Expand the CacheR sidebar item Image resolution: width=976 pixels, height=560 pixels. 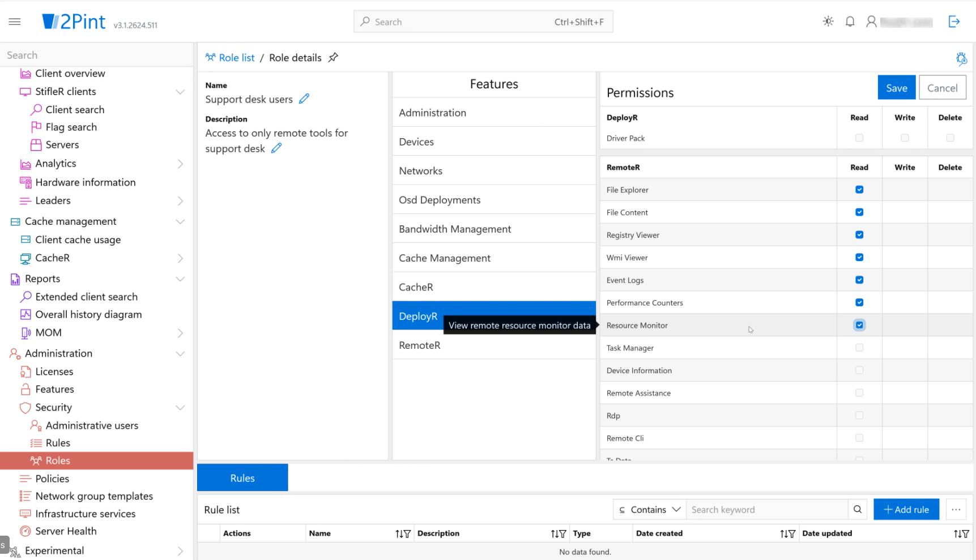click(180, 258)
